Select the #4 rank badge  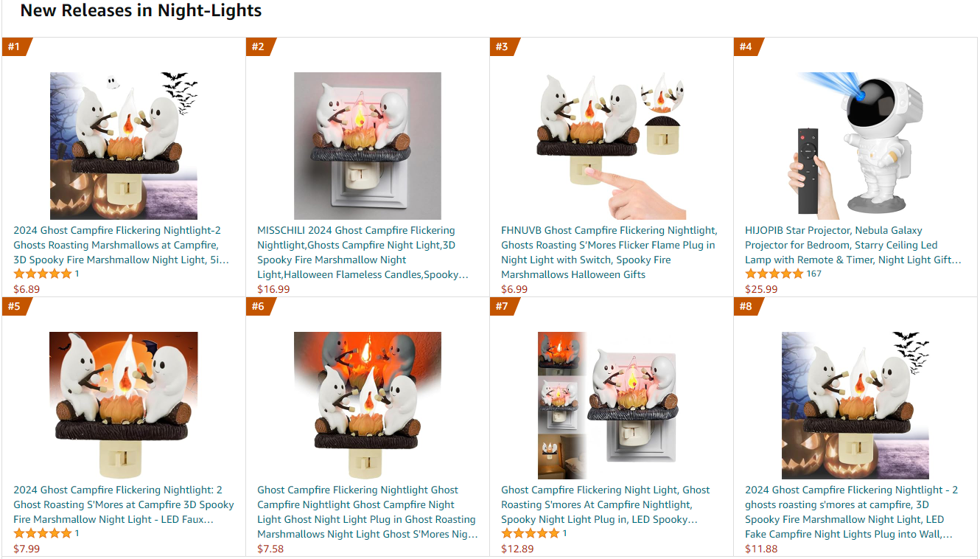746,46
